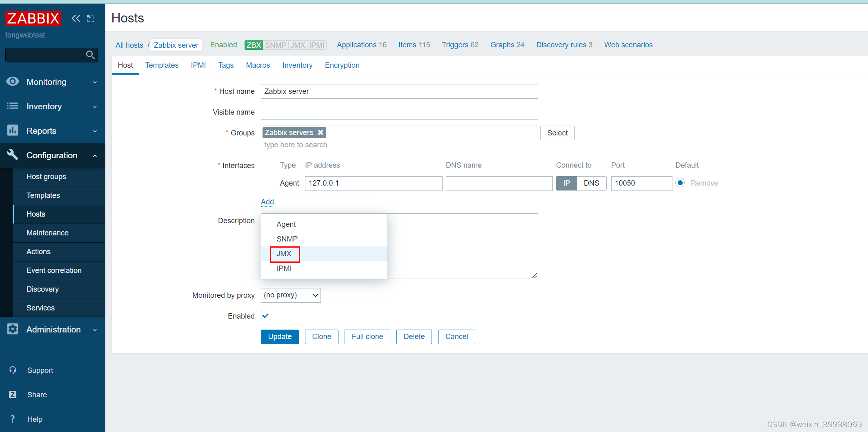Click the Full clone button
Image resolution: width=868 pixels, height=432 pixels.
[367, 337]
